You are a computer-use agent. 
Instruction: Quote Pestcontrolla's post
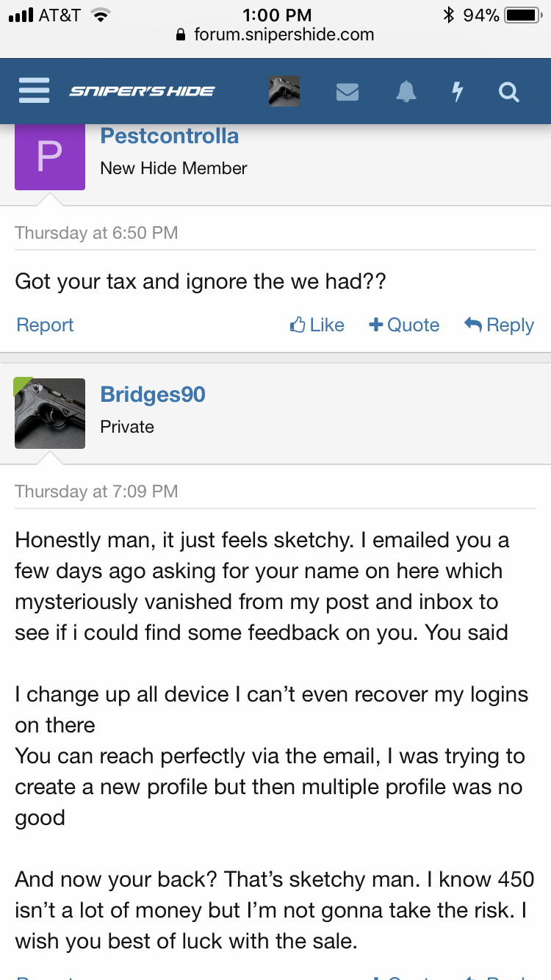tap(404, 325)
